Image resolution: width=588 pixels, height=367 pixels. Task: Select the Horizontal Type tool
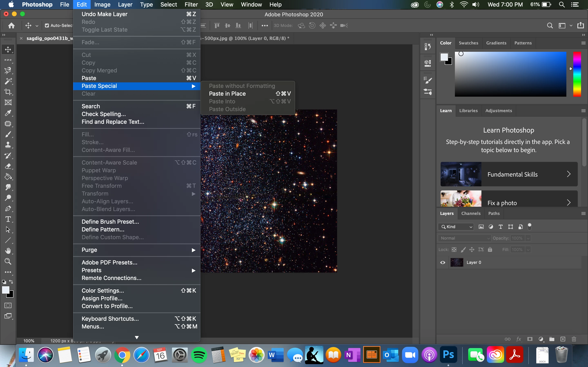point(8,219)
